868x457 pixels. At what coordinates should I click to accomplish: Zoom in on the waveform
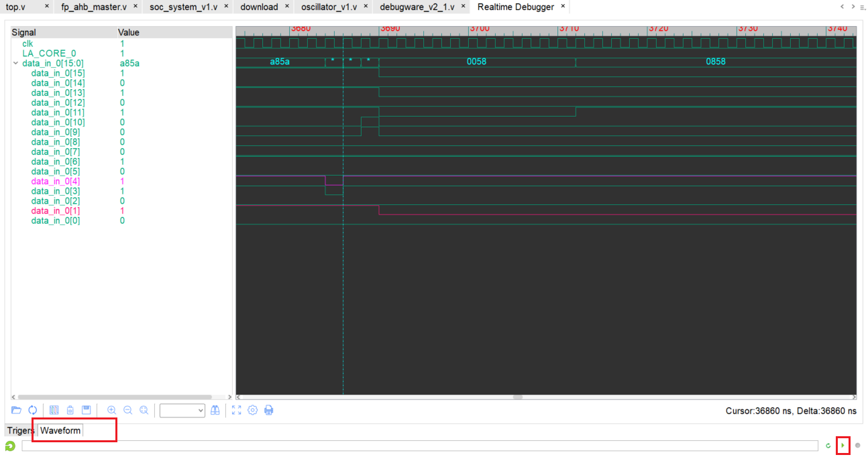tap(111, 410)
